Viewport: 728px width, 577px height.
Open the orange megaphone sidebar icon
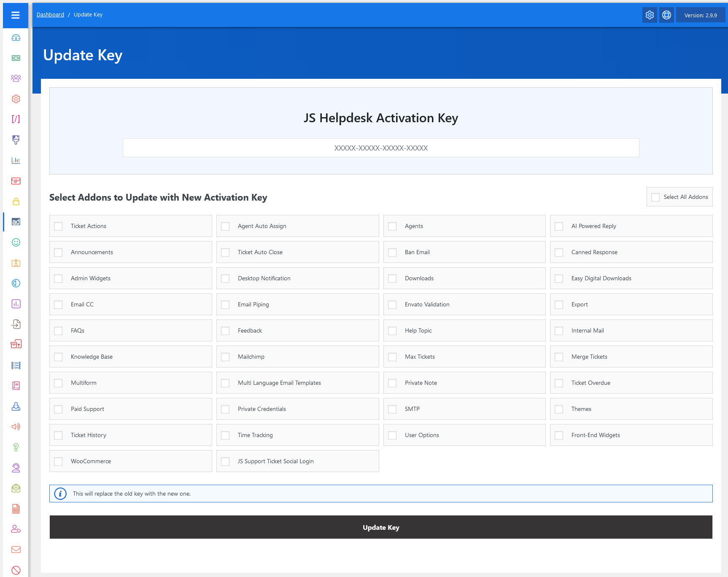(x=16, y=427)
